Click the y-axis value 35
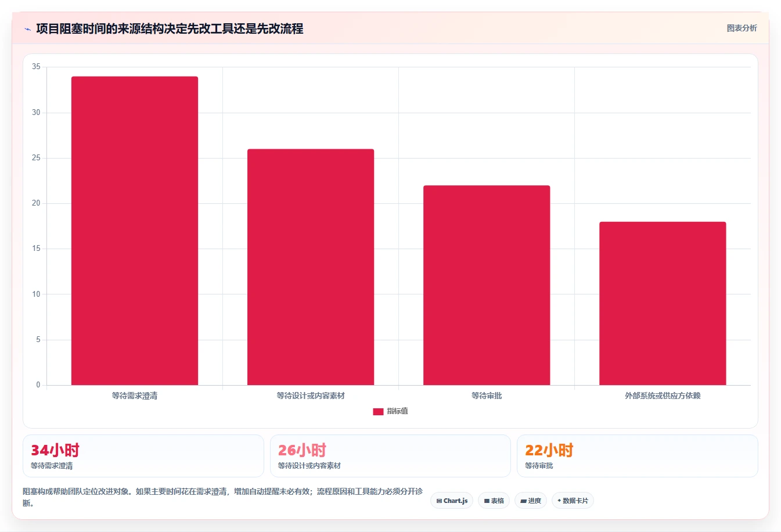 coord(36,67)
